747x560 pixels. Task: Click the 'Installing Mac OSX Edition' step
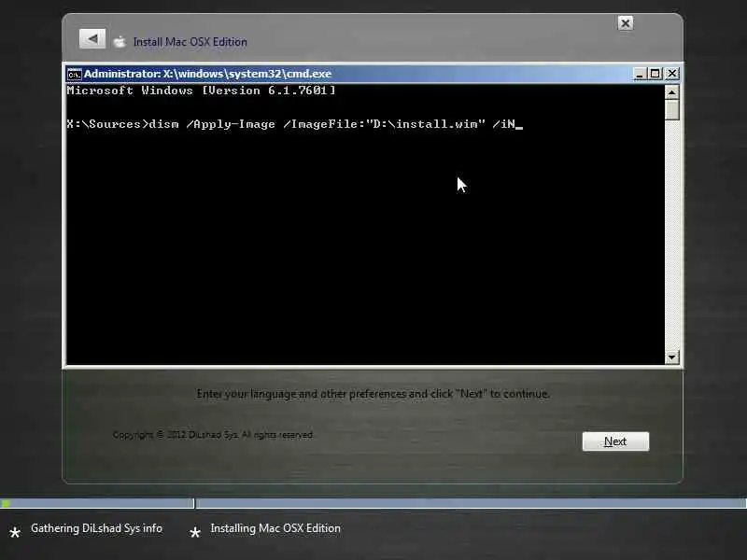pos(275,528)
